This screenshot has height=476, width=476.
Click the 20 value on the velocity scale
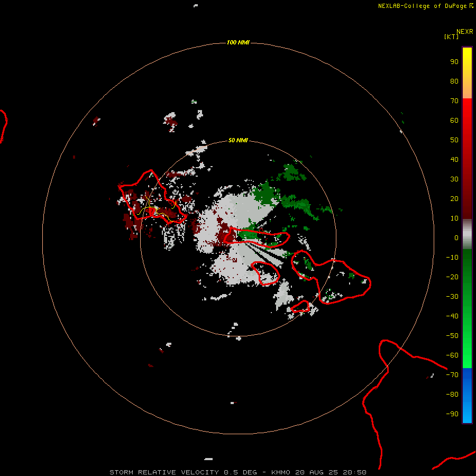coord(454,198)
